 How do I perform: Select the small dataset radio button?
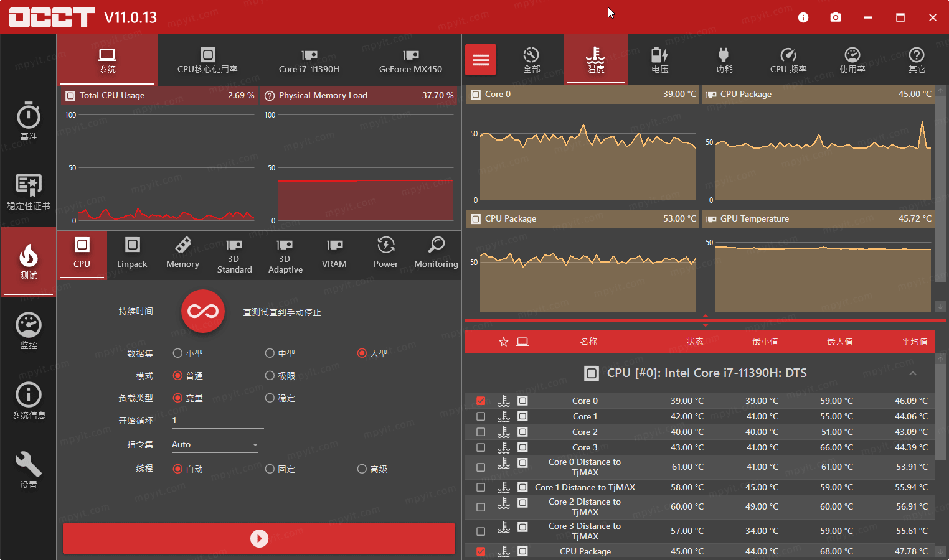click(178, 353)
